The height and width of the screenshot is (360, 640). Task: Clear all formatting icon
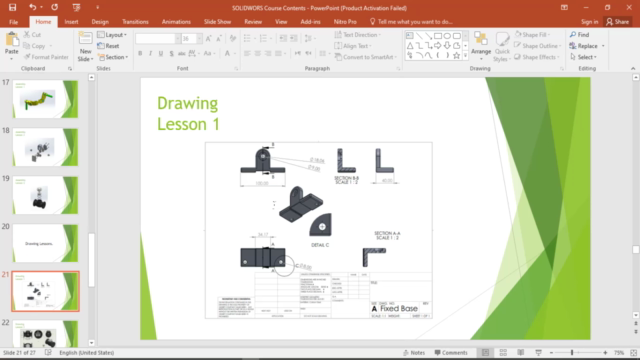(x=233, y=39)
